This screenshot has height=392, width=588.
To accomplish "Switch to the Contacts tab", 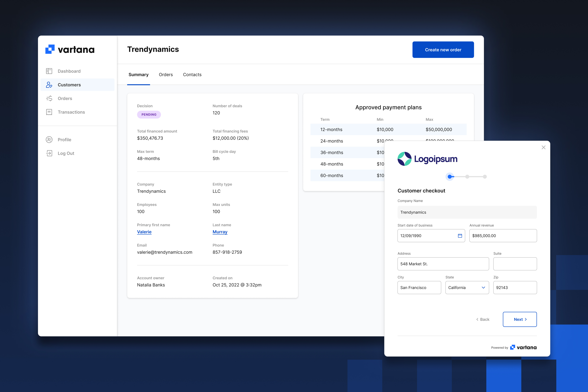I will coord(192,75).
